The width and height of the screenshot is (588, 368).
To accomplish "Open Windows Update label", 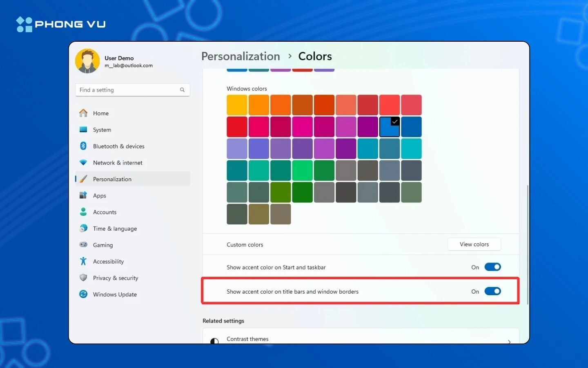I will tap(115, 294).
